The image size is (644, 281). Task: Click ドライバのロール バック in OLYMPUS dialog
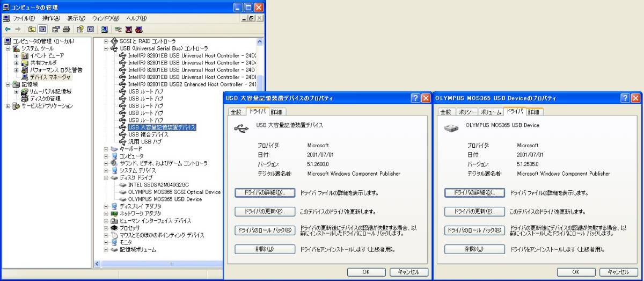coord(474,230)
